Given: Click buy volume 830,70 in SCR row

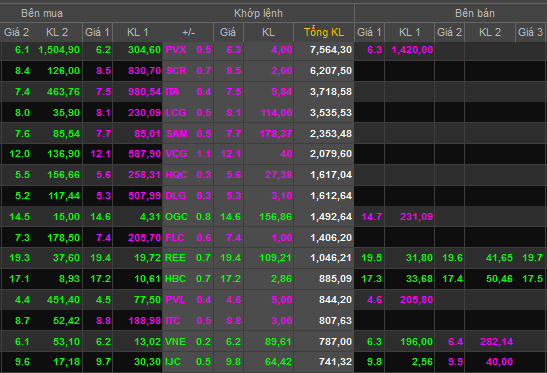Looking at the screenshot, I should (x=144, y=70).
